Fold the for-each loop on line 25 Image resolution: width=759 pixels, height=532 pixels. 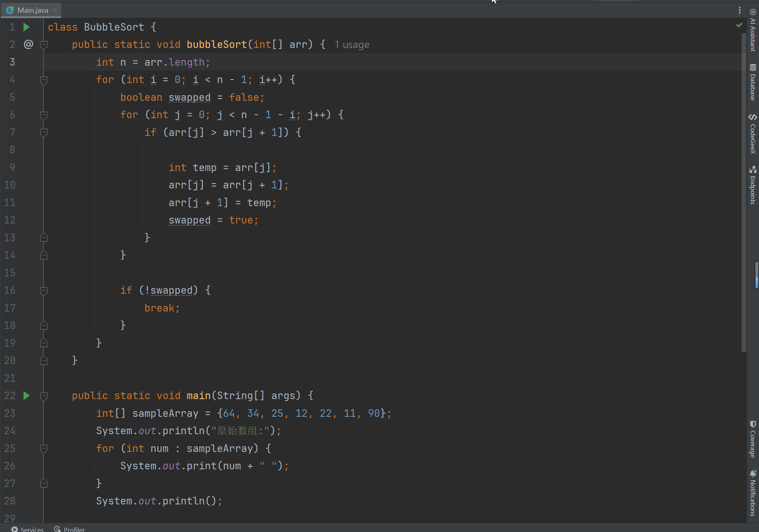click(x=44, y=449)
